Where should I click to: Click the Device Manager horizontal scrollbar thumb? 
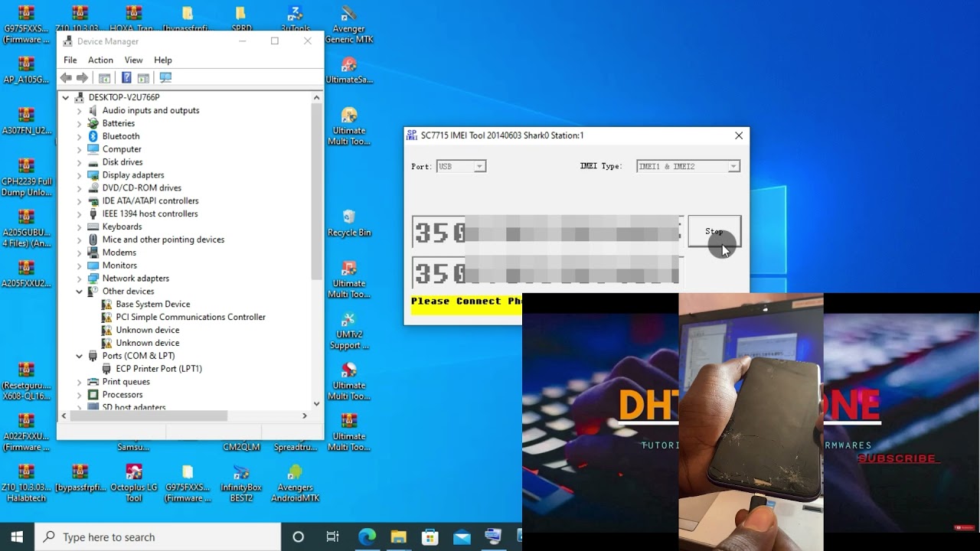point(150,416)
